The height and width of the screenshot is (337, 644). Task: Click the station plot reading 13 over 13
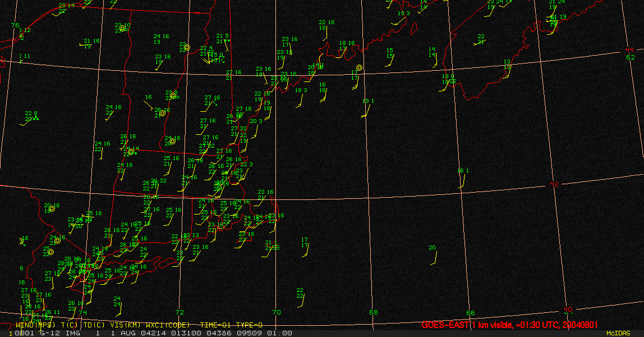(x=507, y=68)
